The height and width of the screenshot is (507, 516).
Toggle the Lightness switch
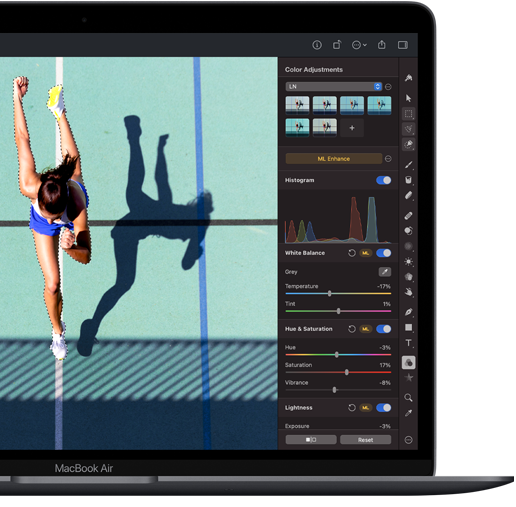pyautogui.click(x=383, y=408)
